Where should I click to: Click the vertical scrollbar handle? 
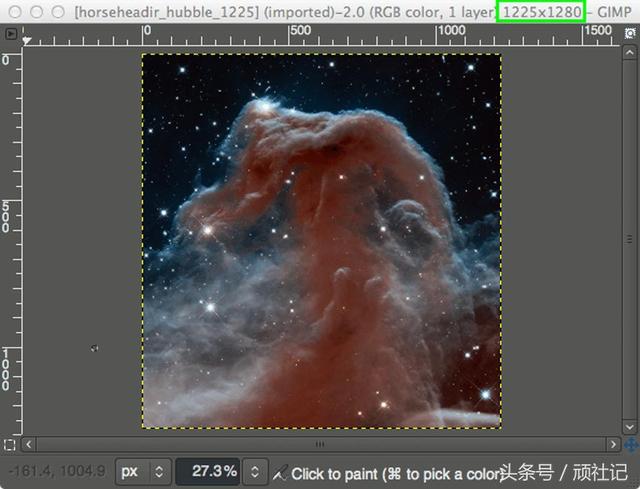pos(629,240)
